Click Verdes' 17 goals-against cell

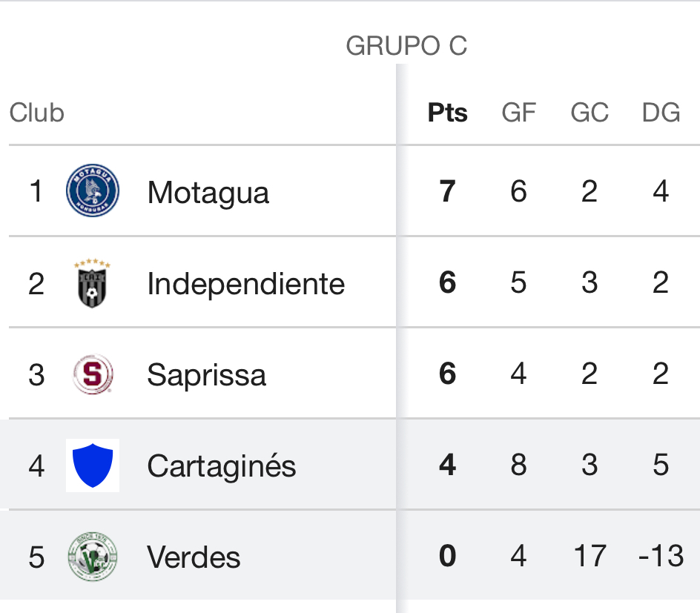click(590, 556)
